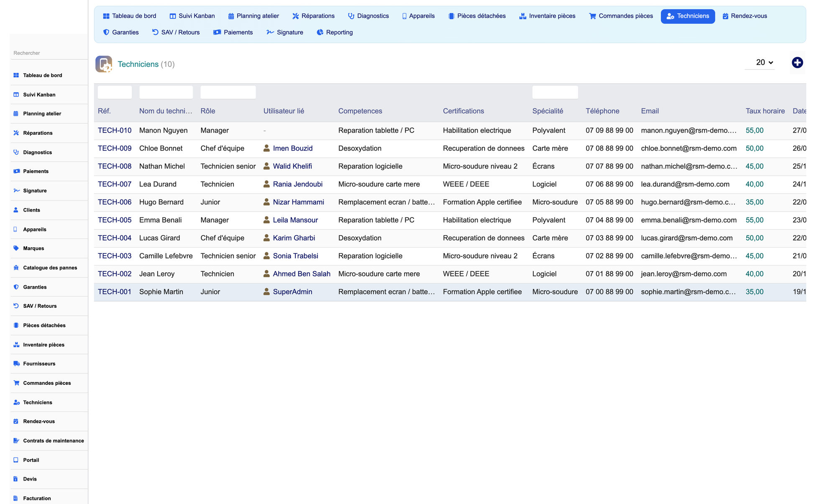The height and width of the screenshot is (504, 814).
Task: Open the Paiements top tab
Action: (233, 32)
